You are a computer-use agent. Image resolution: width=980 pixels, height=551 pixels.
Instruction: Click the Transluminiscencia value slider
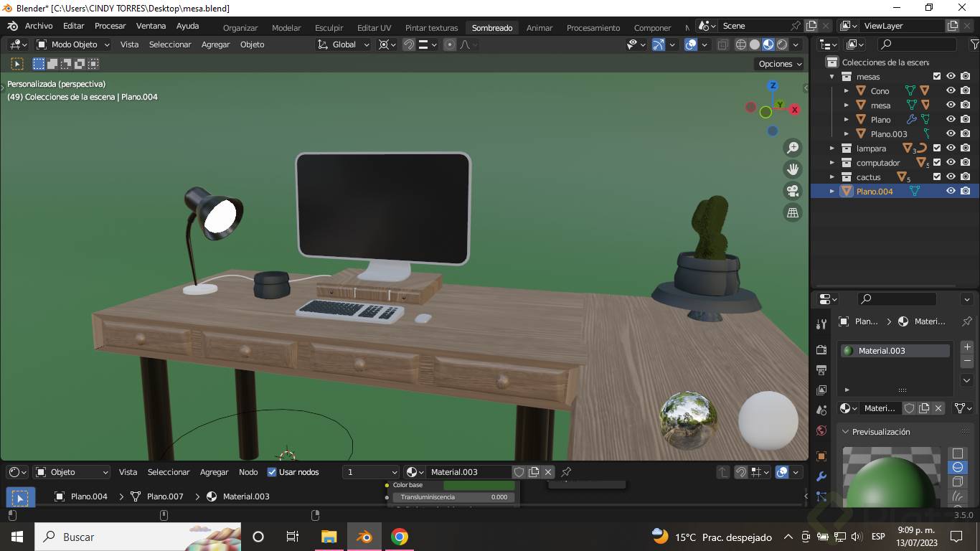point(453,497)
